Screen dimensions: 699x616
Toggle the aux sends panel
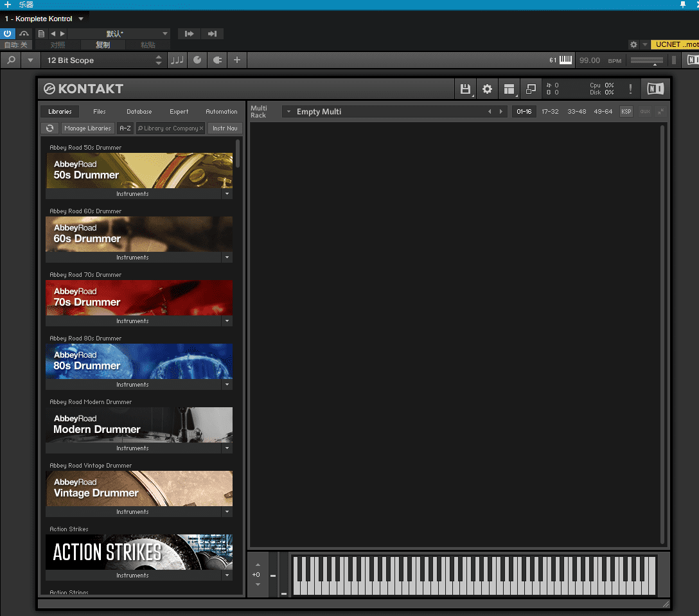645,111
